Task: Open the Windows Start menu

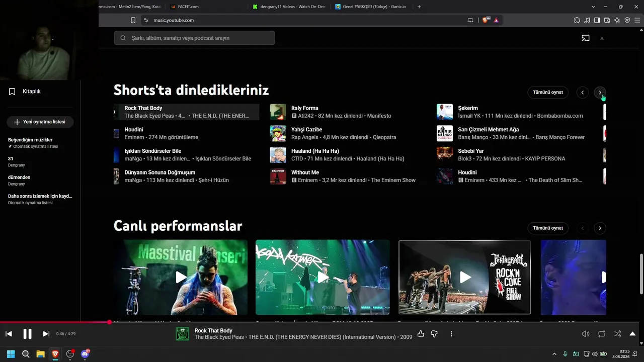Action: (x=11, y=354)
